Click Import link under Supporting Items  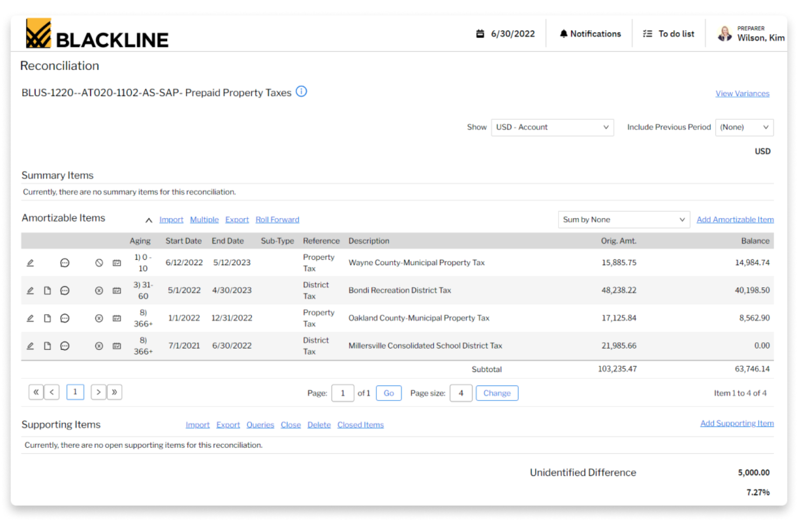click(x=197, y=425)
